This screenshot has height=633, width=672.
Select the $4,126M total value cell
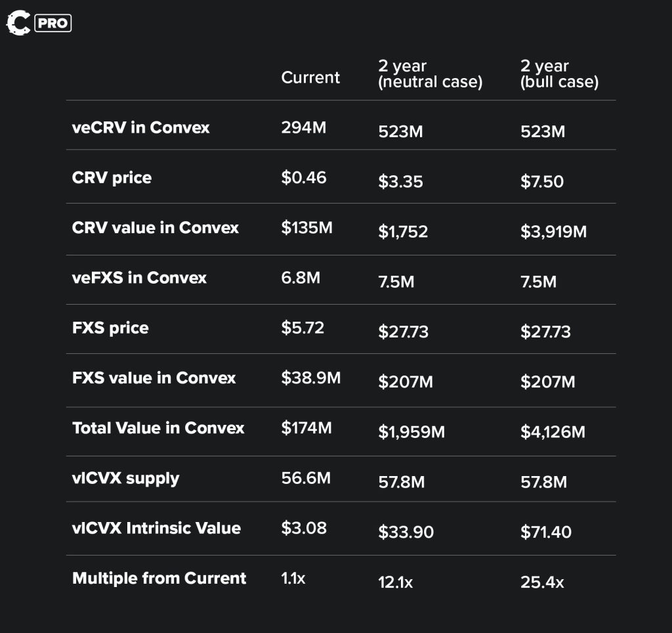(x=553, y=432)
